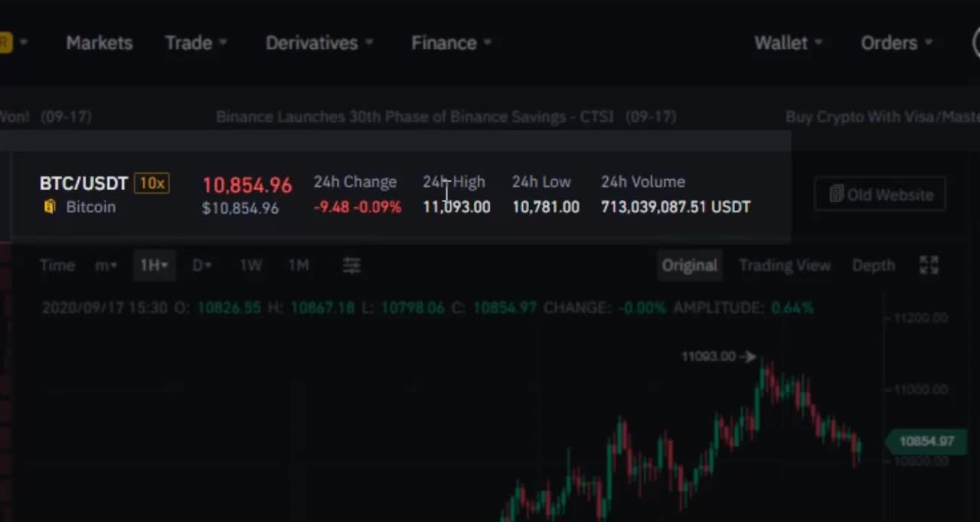Open the Orders menu
Image resolution: width=980 pixels, height=522 pixels.
(896, 43)
